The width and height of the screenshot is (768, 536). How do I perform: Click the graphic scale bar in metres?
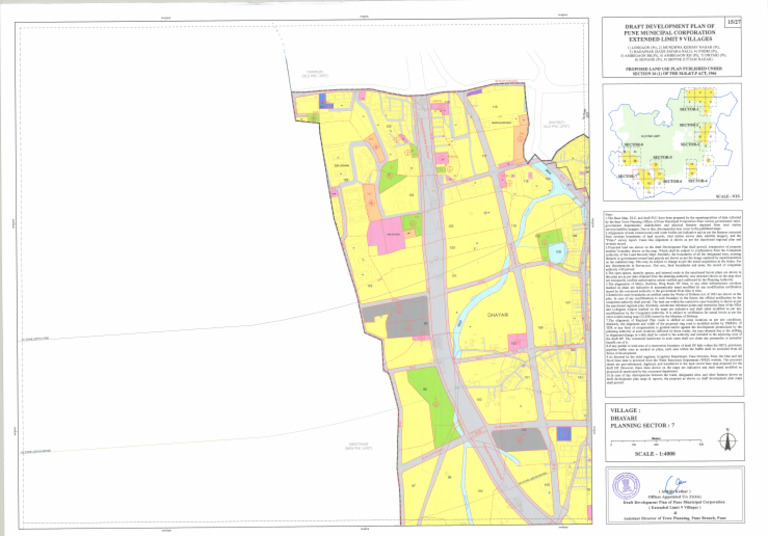point(656,442)
